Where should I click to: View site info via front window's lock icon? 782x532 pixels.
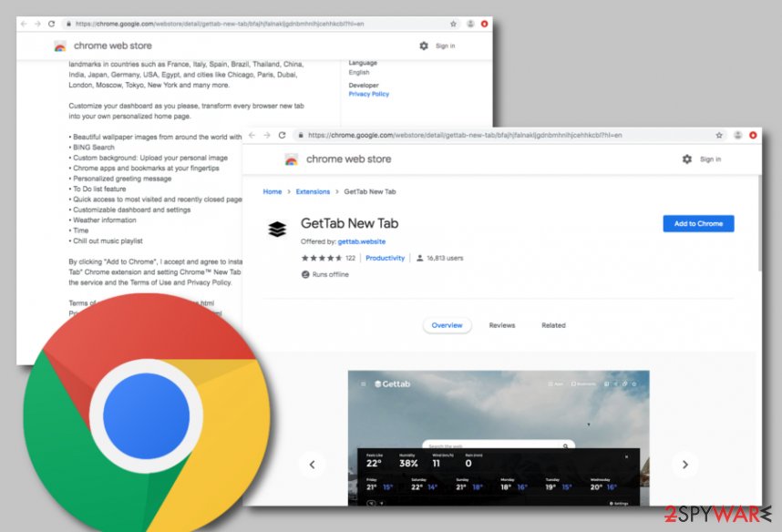(x=301, y=135)
